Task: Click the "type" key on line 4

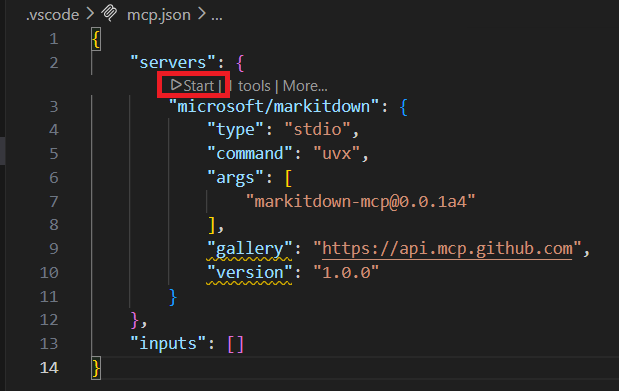Action: [235, 130]
